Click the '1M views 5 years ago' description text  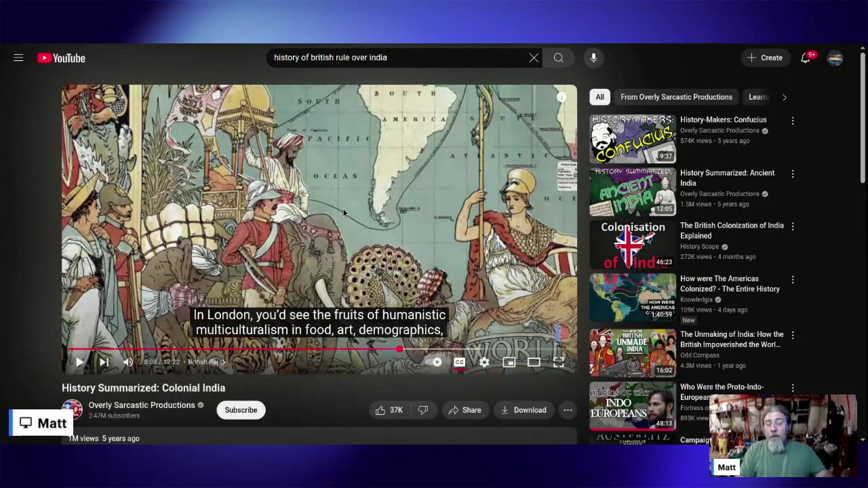[x=104, y=439]
